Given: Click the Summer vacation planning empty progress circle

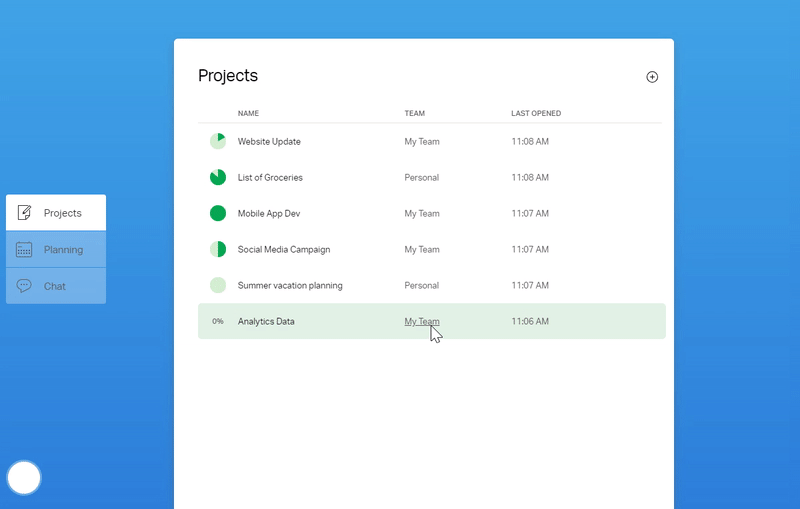Looking at the screenshot, I should [x=218, y=285].
